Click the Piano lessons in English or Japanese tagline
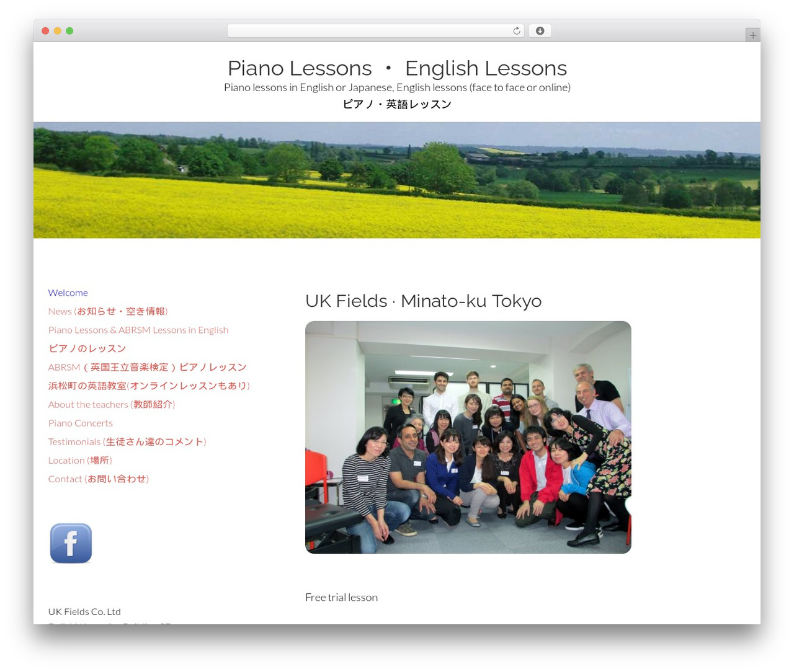794x672 pixels. click(x=397, y=87)
